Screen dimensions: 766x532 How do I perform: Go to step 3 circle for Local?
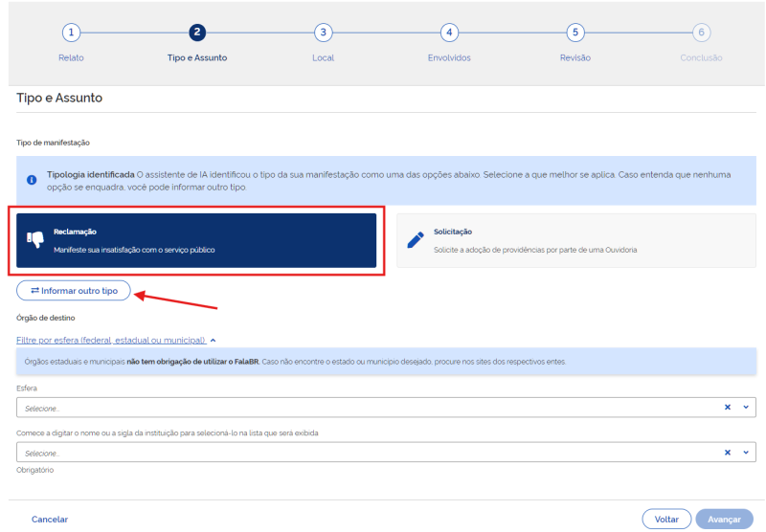(323, 33)
